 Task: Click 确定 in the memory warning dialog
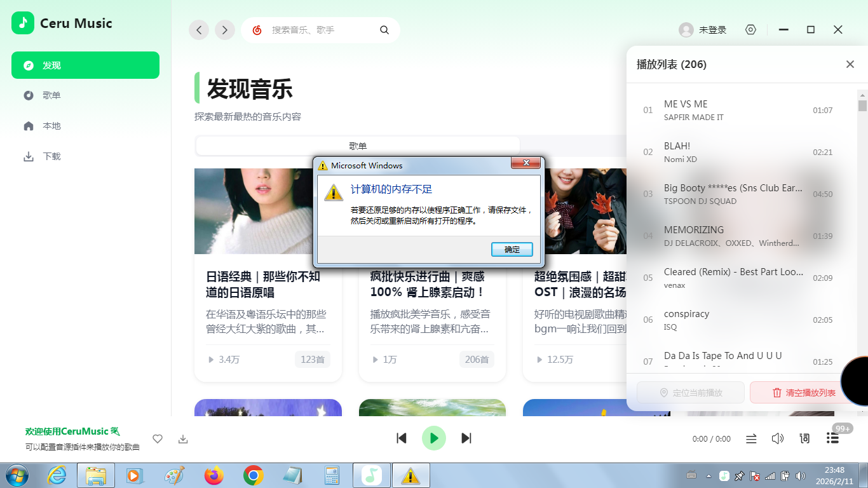point(512,250)
